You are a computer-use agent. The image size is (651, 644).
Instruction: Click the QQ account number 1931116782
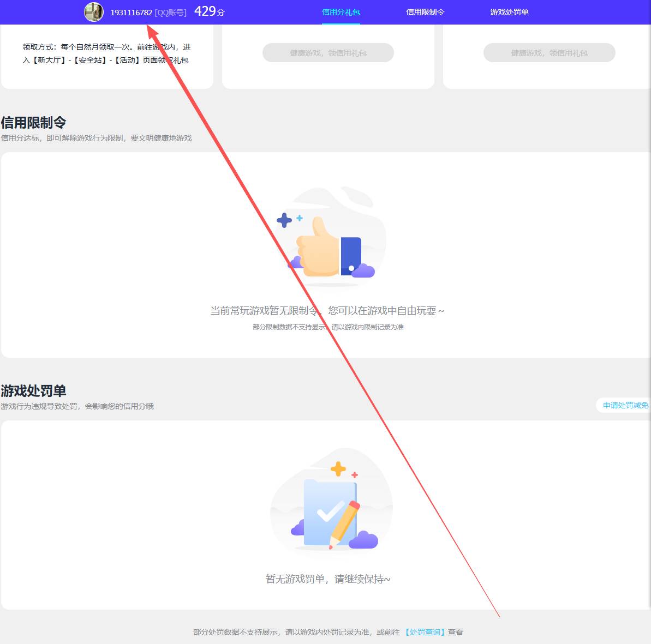click(130, 11)
